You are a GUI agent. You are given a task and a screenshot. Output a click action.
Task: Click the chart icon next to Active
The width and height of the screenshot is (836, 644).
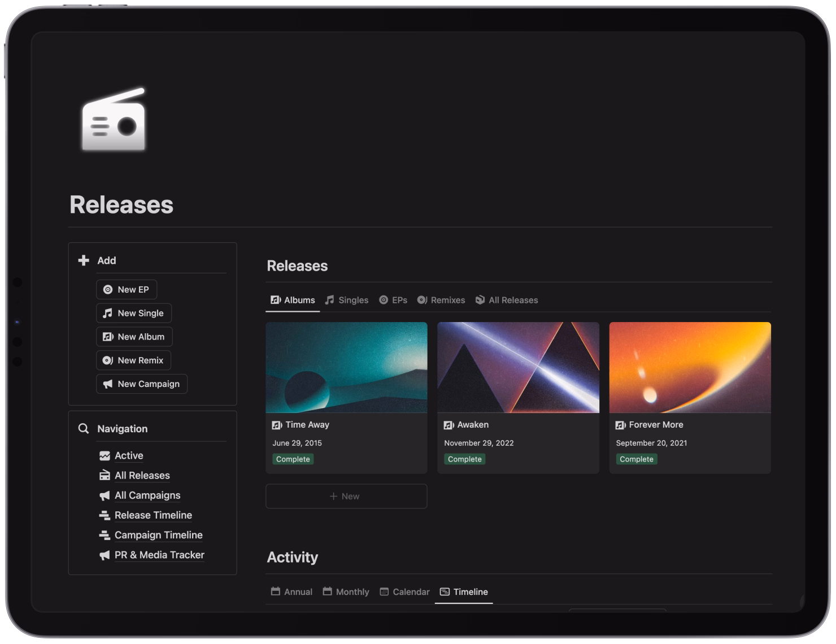click(104, 455)
